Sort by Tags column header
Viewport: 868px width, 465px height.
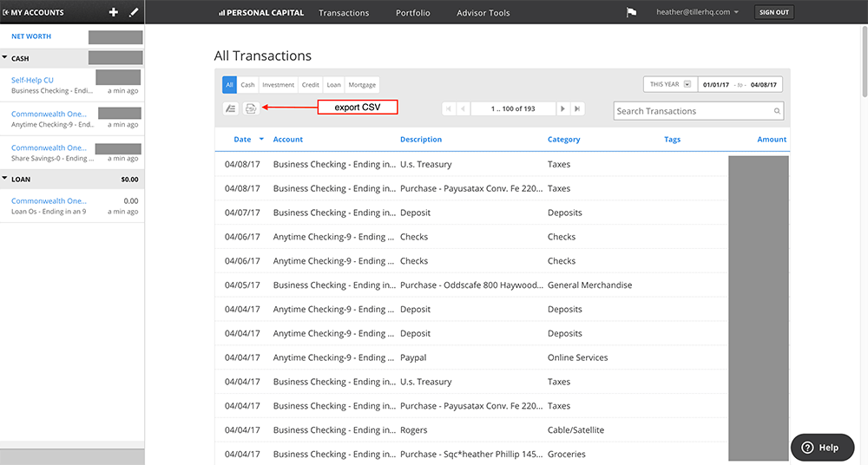click(672, 140)
